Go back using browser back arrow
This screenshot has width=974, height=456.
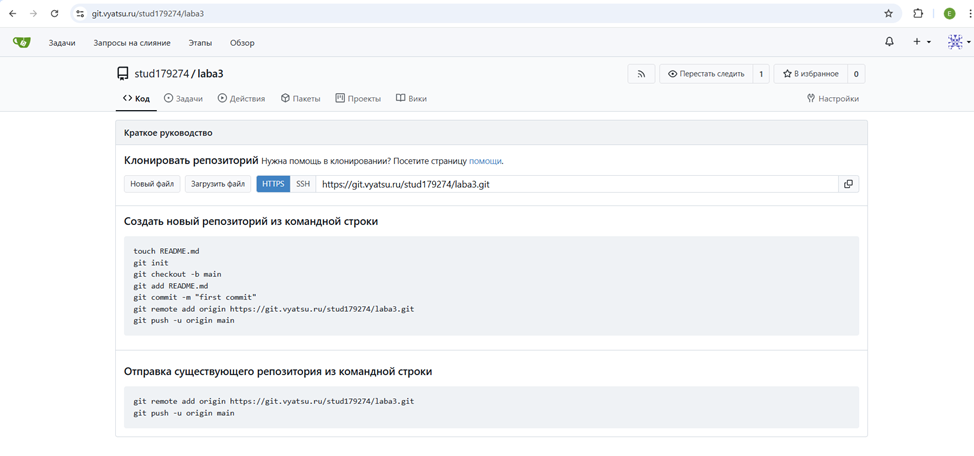pos(12,14)
